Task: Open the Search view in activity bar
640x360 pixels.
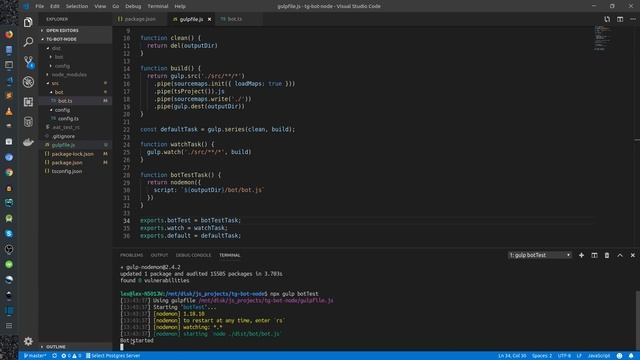Action: coord(28,42)
